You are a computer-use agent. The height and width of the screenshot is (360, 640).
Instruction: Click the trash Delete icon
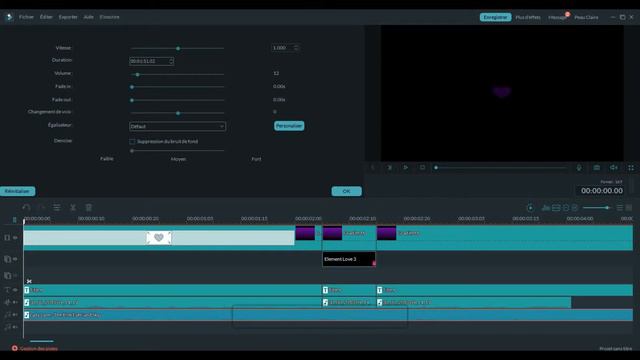click(x=89, y=208)
